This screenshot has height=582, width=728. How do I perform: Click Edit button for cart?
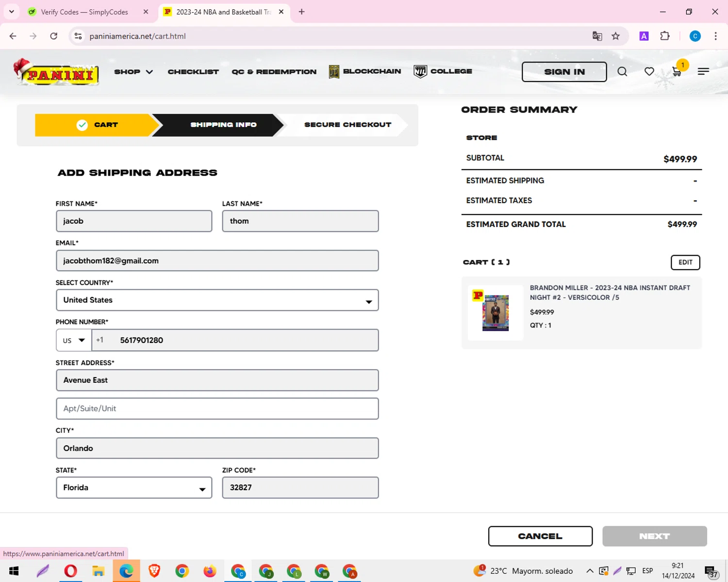coord(685,262)
